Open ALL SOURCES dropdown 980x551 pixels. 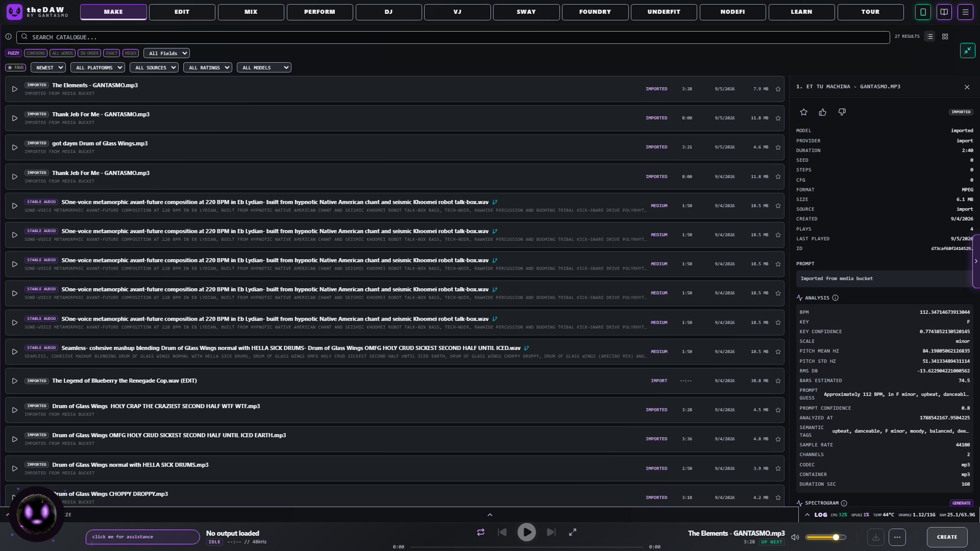pyautogui.click(x=154, y=67)
